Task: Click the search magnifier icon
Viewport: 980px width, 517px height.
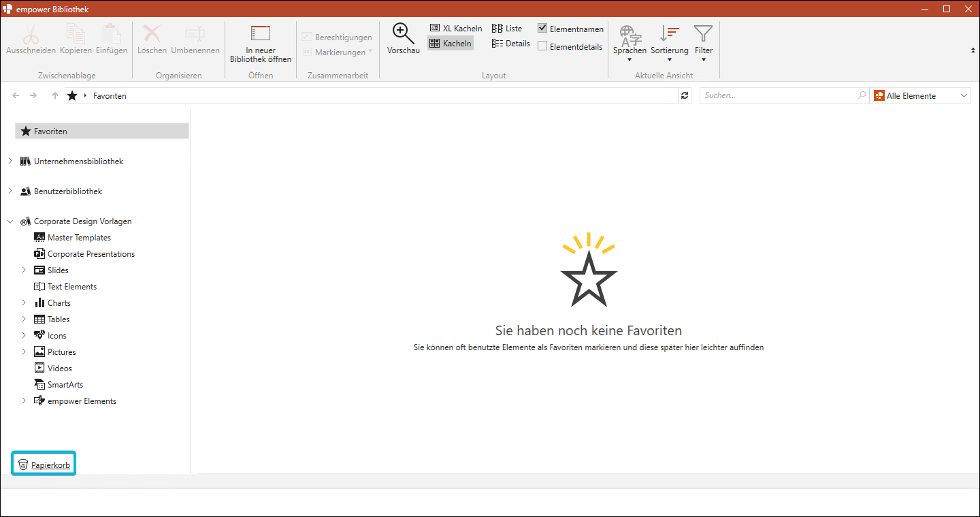Action: click(862, 96)
